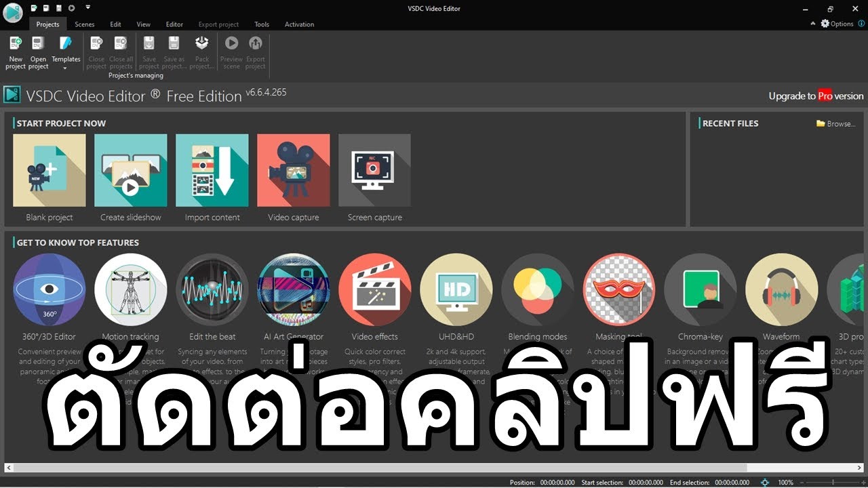Choose Import content tile
The height and width of the screenshot is (488, 868).
(212, 170)
